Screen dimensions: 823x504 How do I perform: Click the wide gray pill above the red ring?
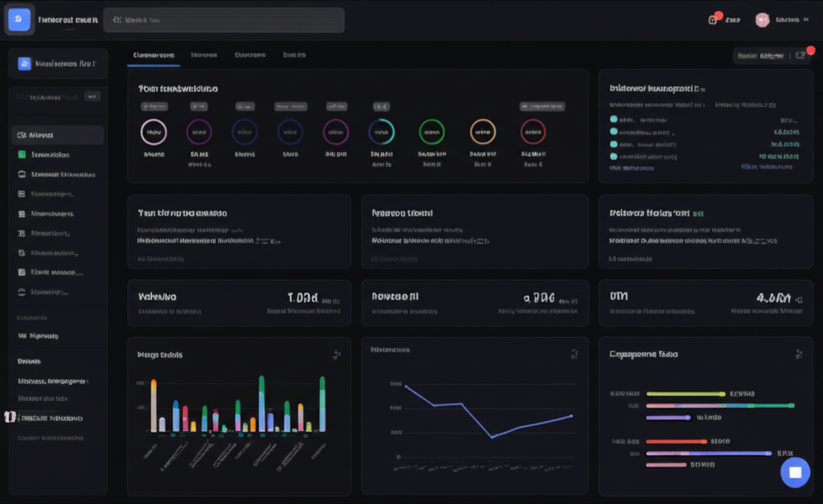tap(543, 106)
